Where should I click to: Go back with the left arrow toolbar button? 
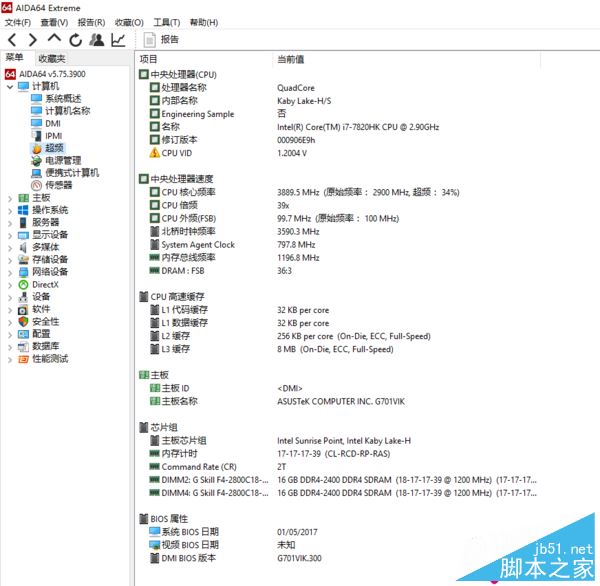(13, 39)
